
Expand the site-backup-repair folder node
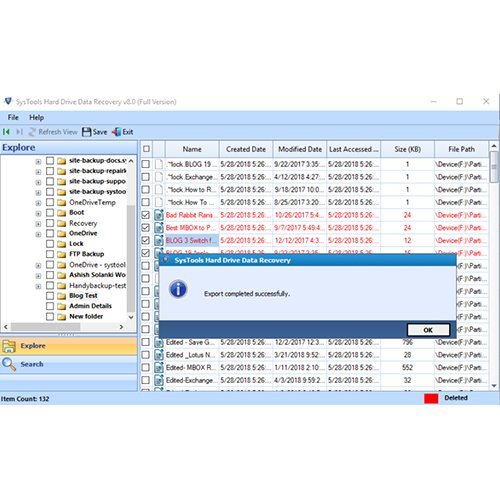pyautogui.click(x=38, y=172)
